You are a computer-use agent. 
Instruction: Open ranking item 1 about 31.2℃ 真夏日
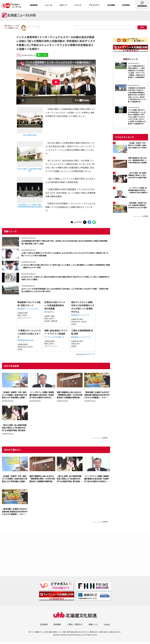click(x=130, y=147)
